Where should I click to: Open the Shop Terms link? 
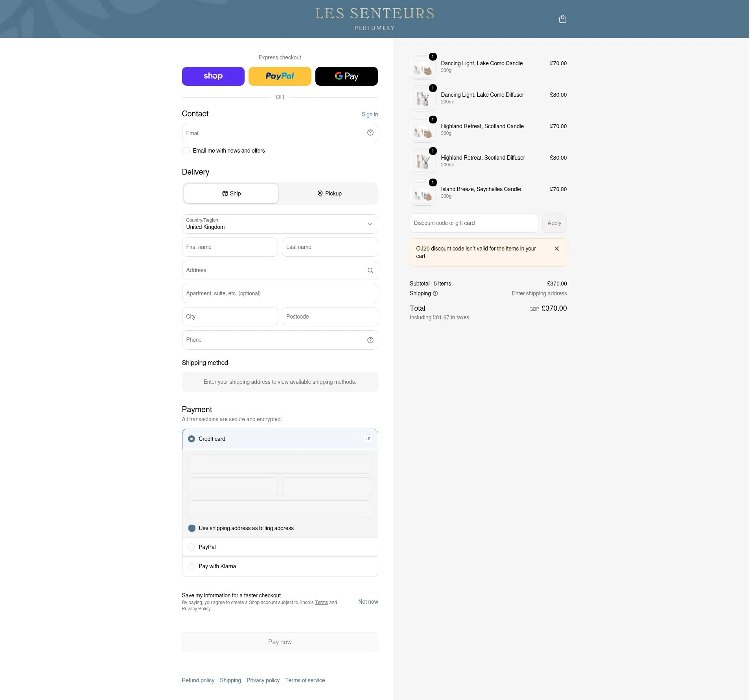[321, 602]
